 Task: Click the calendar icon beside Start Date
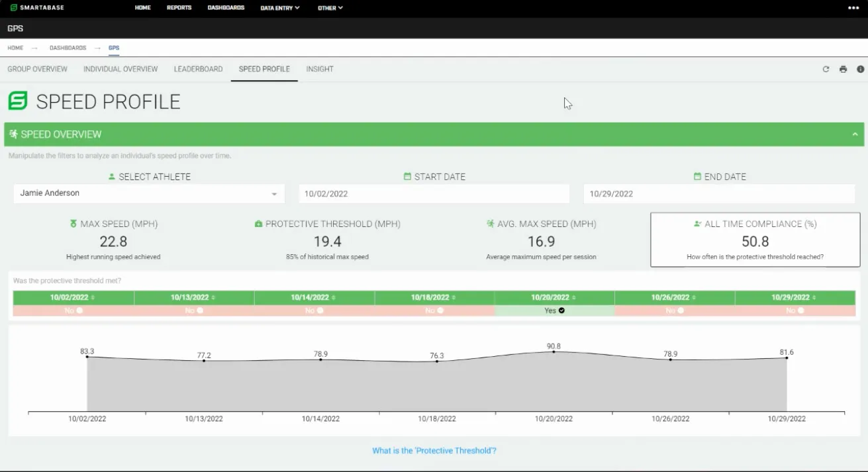tap(407, 177)
